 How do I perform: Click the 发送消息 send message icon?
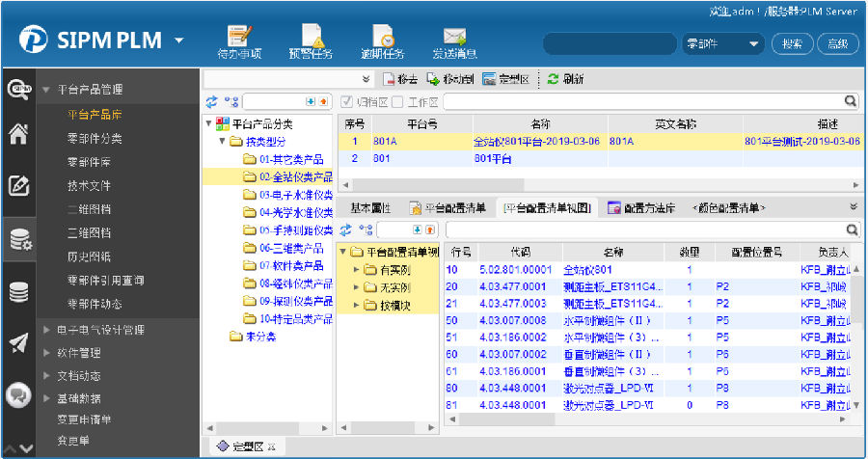pyautogui.click(x=454, y=40)
